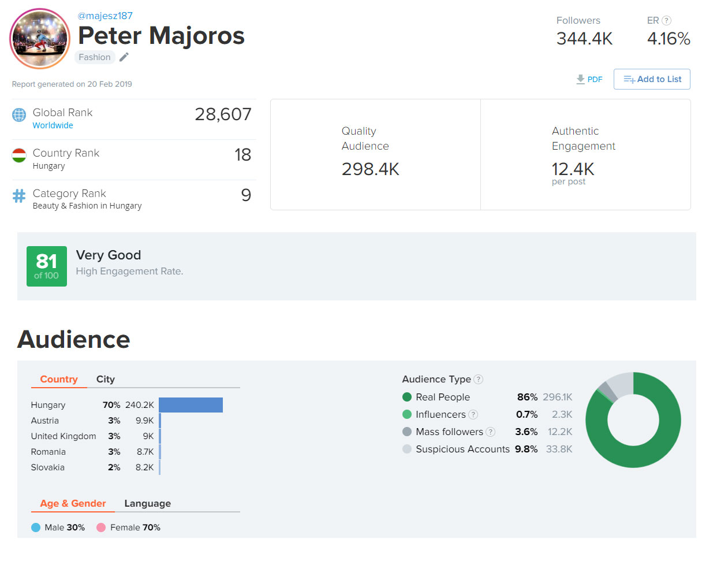728x561 pixels.
Task: Select the Age & Gender tab
Action: click(73, 504)
